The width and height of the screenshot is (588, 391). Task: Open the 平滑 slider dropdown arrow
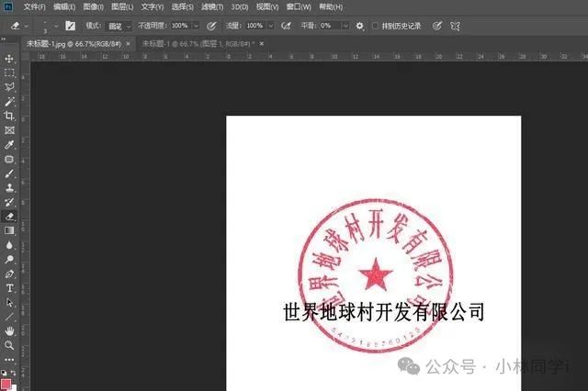tap(345, 26)
